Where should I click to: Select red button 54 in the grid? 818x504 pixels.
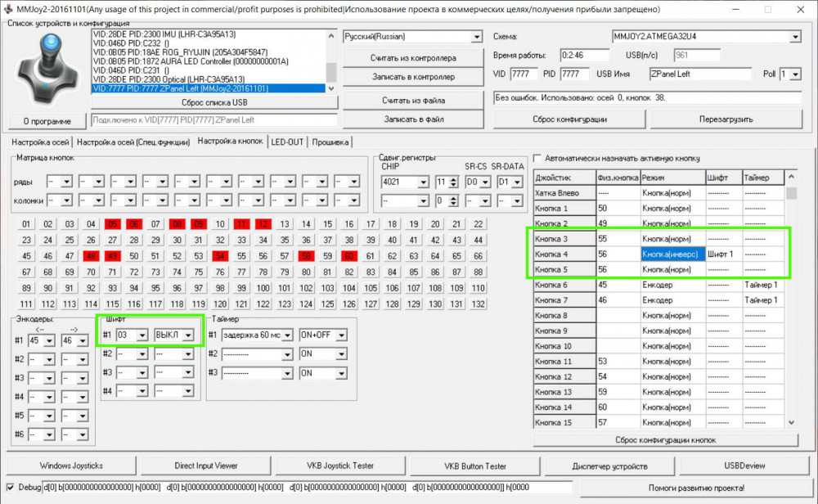coord(219,256)
